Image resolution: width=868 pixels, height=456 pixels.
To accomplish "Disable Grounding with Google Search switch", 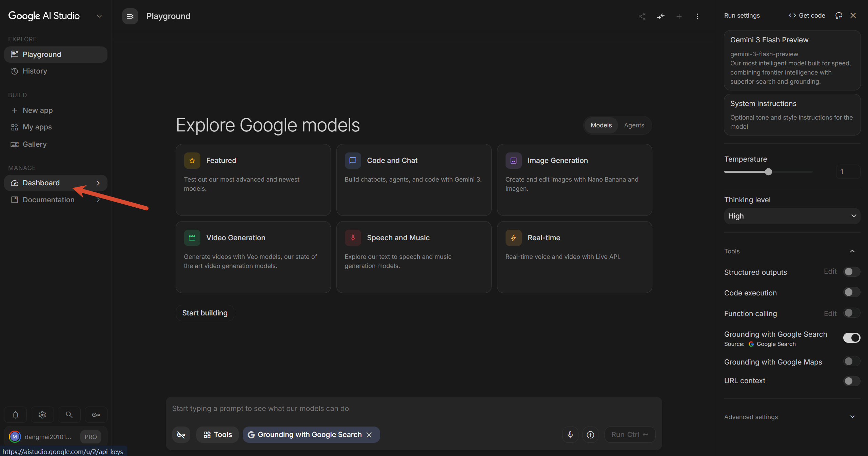I will point(852,338).
